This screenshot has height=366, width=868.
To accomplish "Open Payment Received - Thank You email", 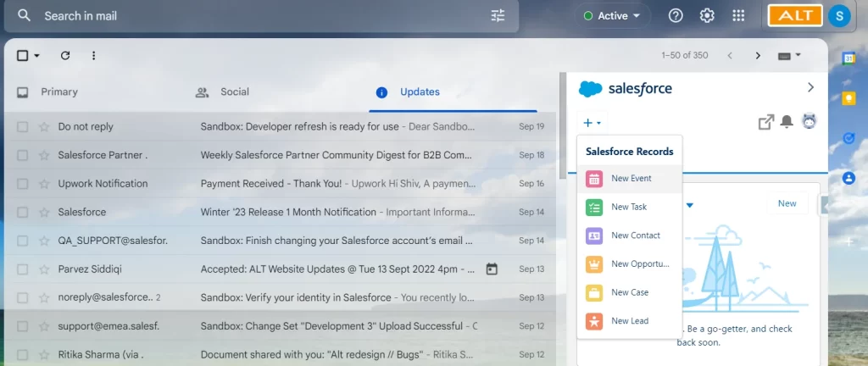I will [x=280, y=184].
